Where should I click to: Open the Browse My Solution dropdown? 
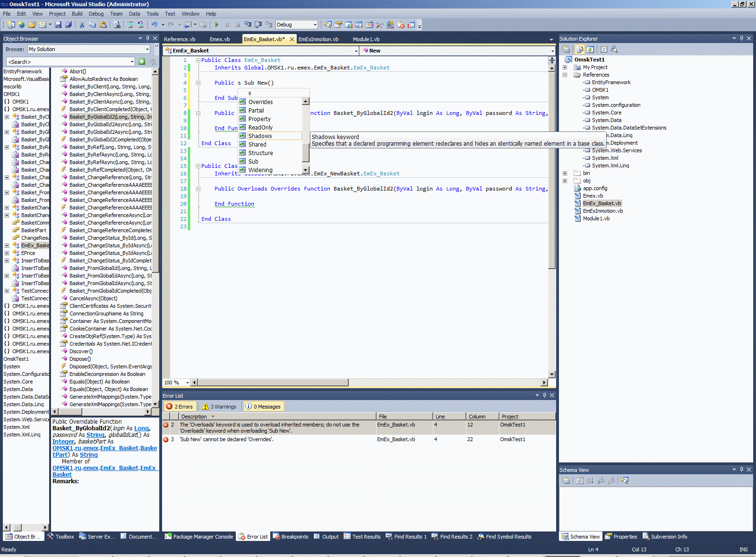(x=147, y=49)
